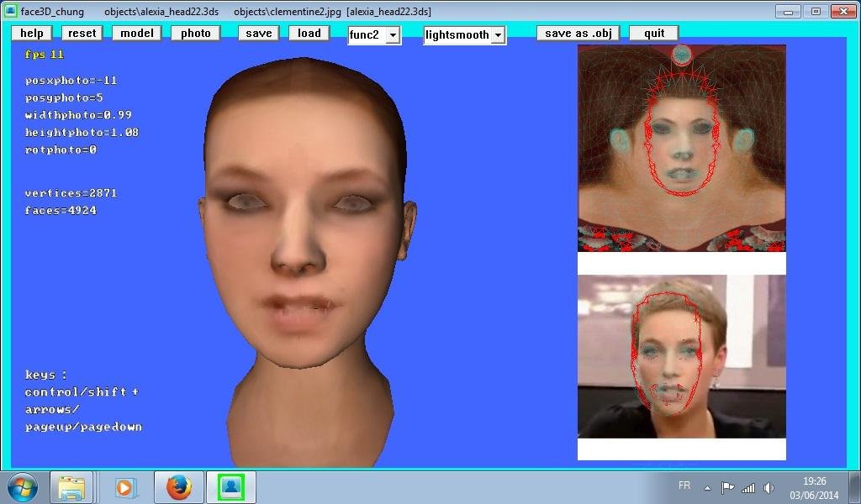
Task: Select the photo button
Action: [195, 33]
